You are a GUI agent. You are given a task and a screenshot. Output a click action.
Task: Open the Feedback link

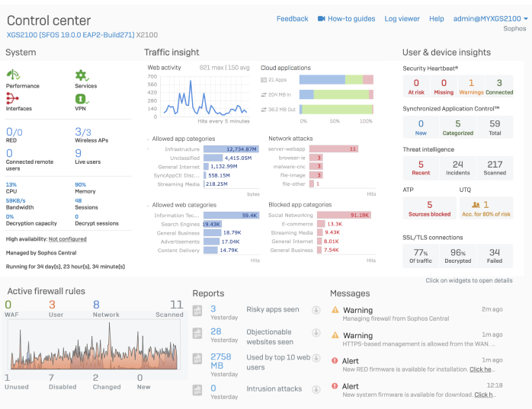(x=292, y=18)
